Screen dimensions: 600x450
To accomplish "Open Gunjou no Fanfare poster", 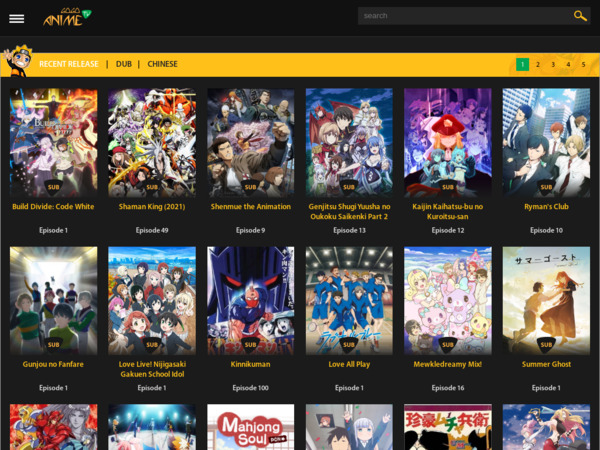I will 54,301.
